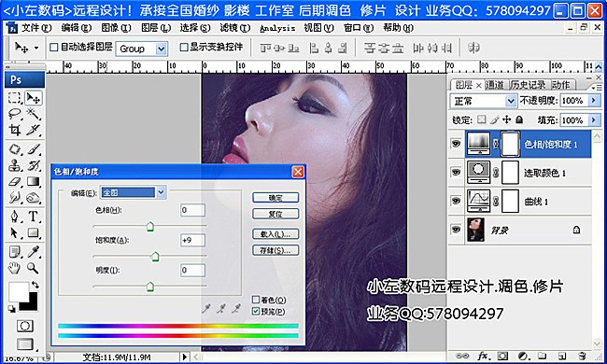Expand the opacity slider arrow
607x364 pixels.
[594, 101]
